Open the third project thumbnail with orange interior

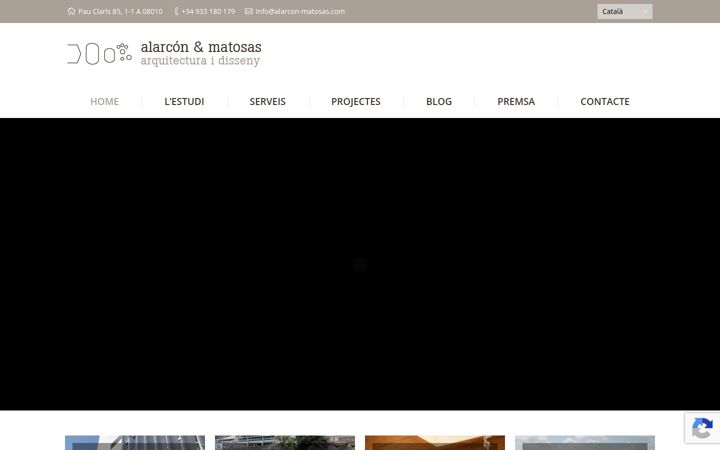(435, 443)
